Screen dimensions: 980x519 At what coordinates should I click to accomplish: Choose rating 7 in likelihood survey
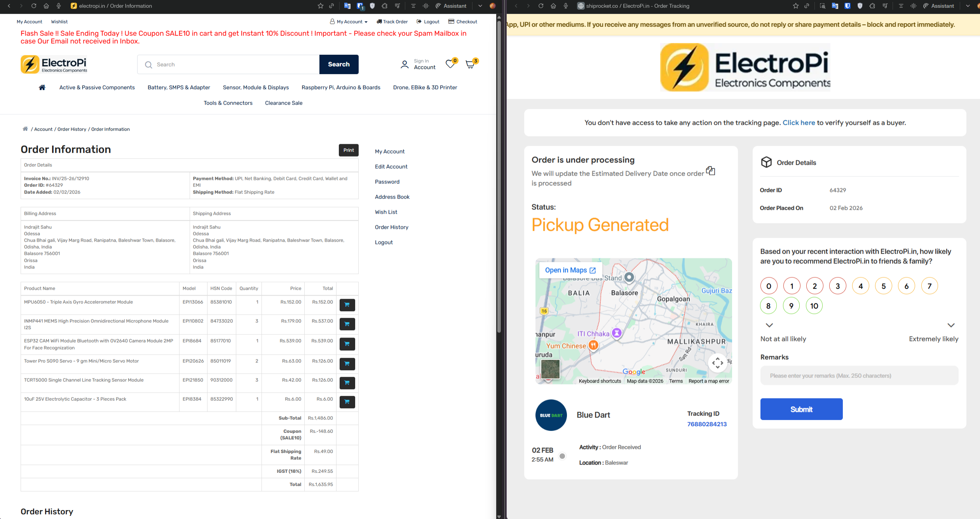coord(929,286)
